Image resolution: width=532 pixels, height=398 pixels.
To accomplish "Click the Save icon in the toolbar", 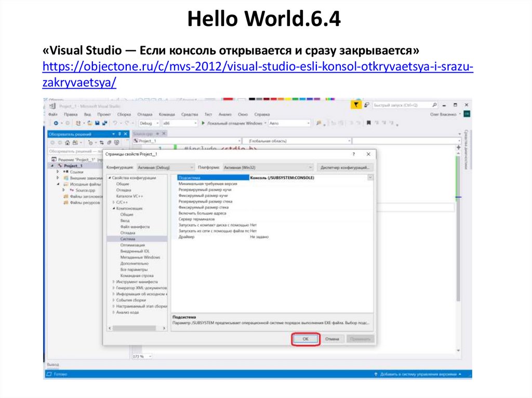I will tap(97, 123).
